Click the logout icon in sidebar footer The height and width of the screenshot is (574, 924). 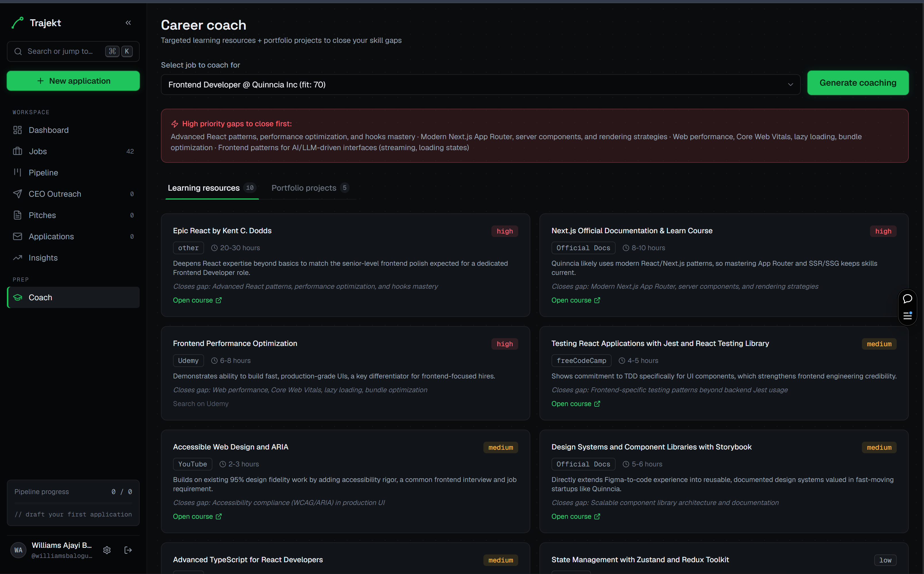point(128,550)
